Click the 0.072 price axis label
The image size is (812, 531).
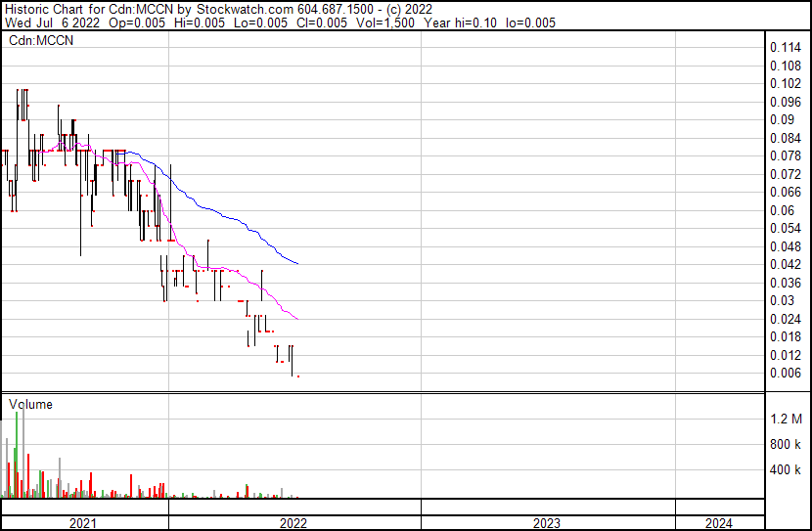[786, 174]
